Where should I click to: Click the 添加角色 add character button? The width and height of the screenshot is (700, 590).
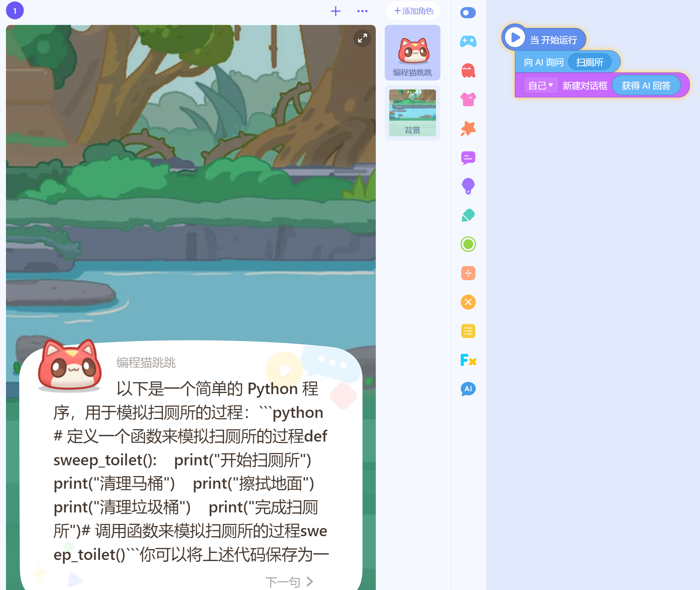(x=413, y=11)
